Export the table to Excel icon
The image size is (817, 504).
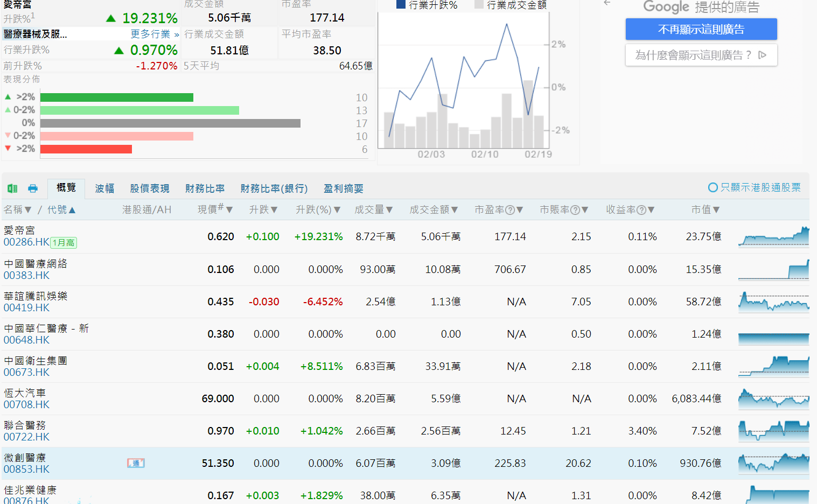(x=12, y=188)
